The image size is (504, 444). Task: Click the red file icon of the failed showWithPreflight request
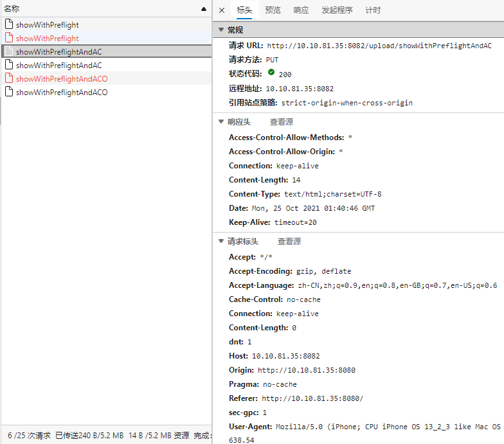9,38
